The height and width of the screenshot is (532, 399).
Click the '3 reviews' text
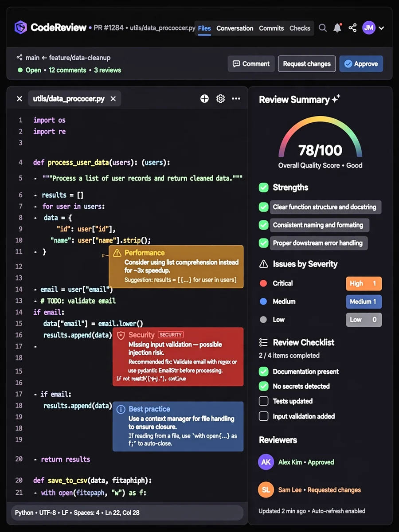[x=107, y=70]
